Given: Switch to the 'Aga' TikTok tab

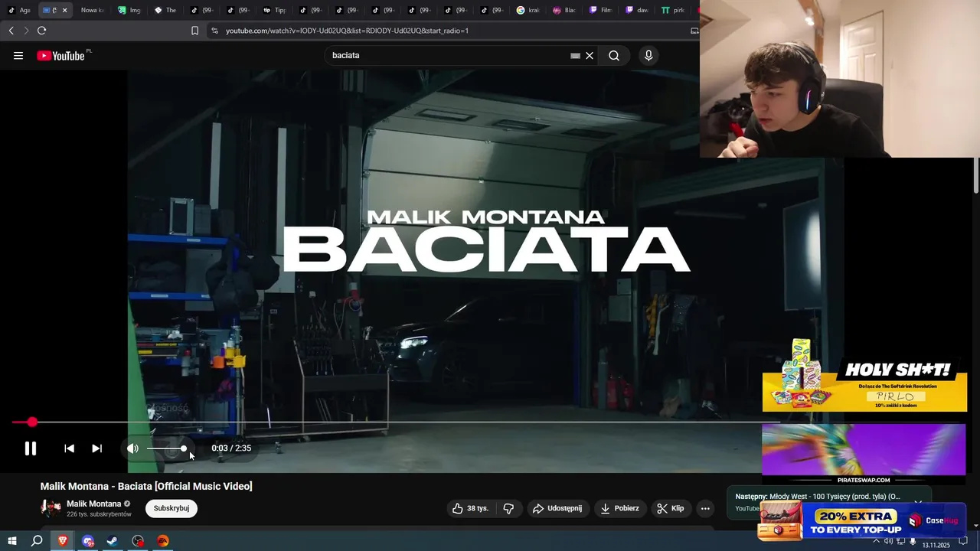Looking at the screenshot, I should click(x=20, y=11).
